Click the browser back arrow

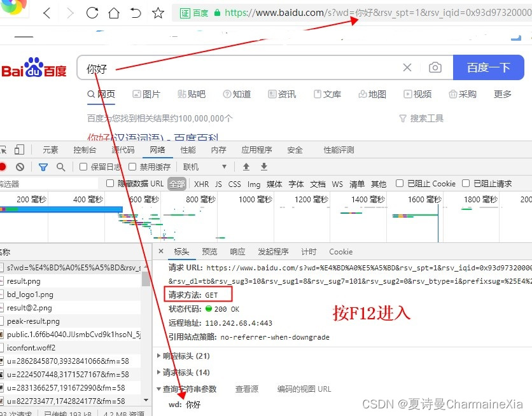point(47,13)
